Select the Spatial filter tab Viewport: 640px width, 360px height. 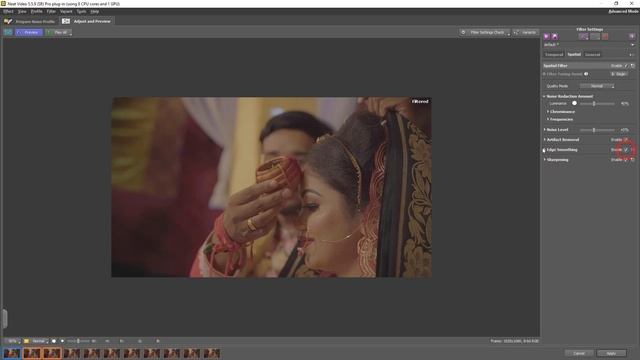tap(574, 54)
